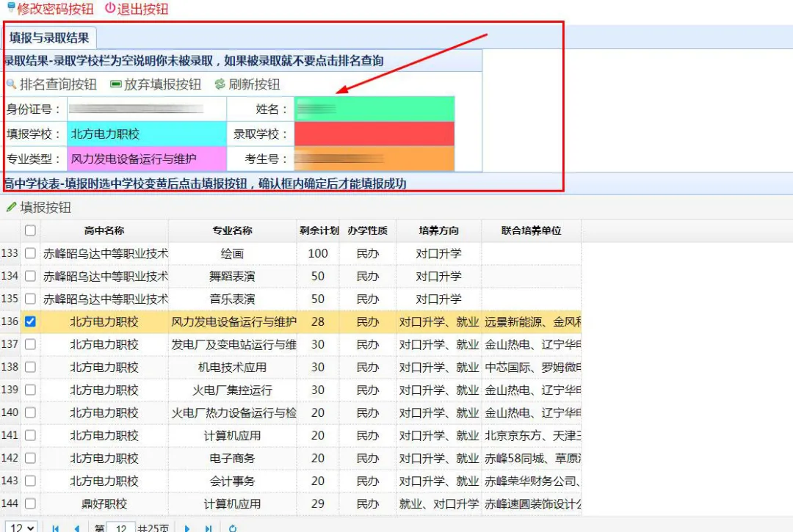Check row 138 机电技术应用 checkbox
Screen dimensions: 793x532
click(x=30, y=367)
